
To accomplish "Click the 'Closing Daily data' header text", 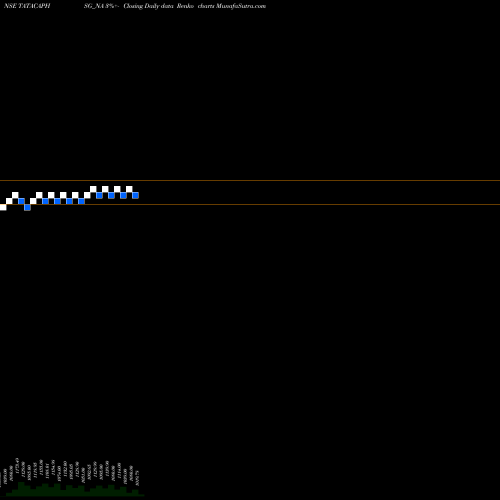I will pyautogui.click(x=148, y=6).
